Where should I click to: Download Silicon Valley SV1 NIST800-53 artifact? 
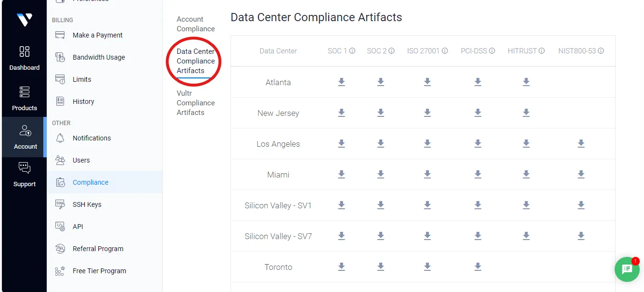click(581, 205)
